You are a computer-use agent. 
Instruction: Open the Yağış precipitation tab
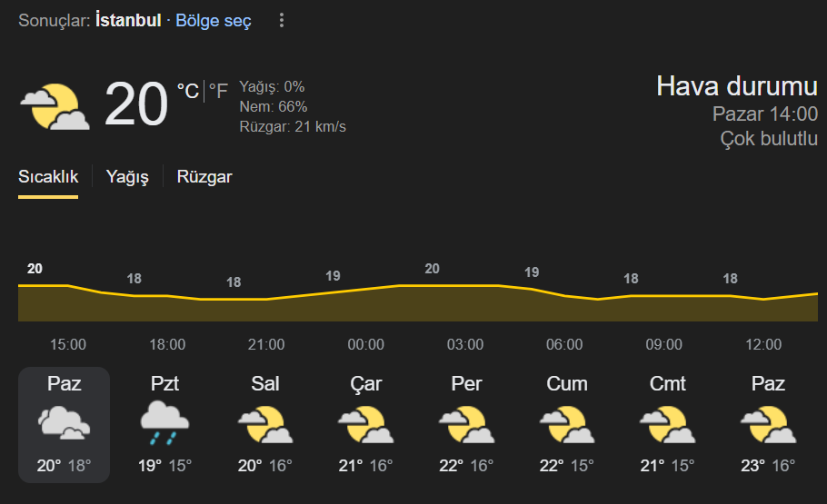click(127, 176)
